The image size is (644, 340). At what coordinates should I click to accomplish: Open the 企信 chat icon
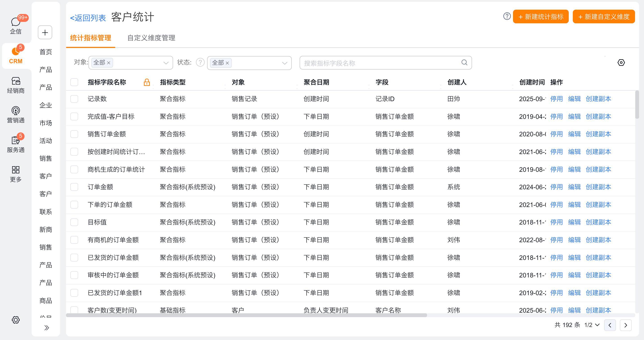click(x=15, y=22)
